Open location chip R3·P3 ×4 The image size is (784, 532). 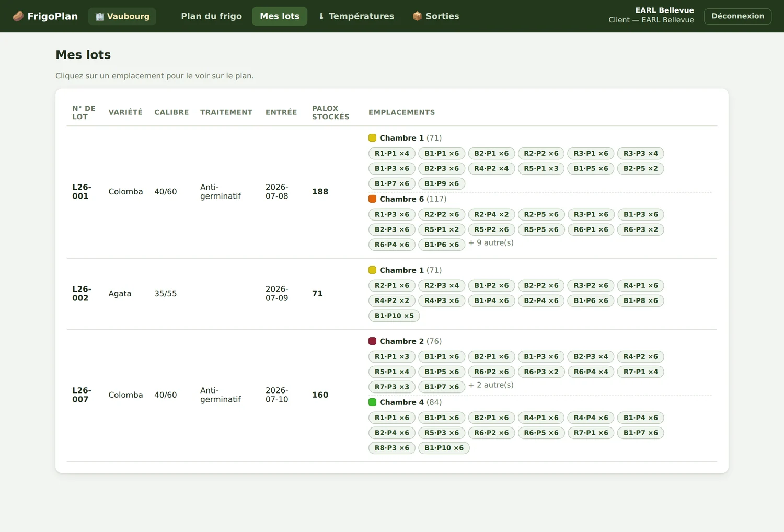[x=641, y=153]
